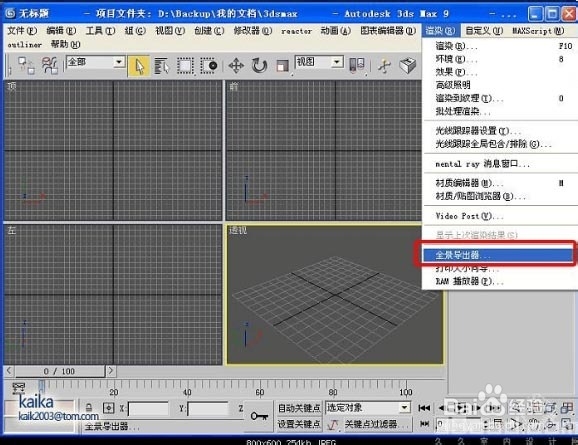
Task: Select the arrow Select Object tool
Action: 139,66
